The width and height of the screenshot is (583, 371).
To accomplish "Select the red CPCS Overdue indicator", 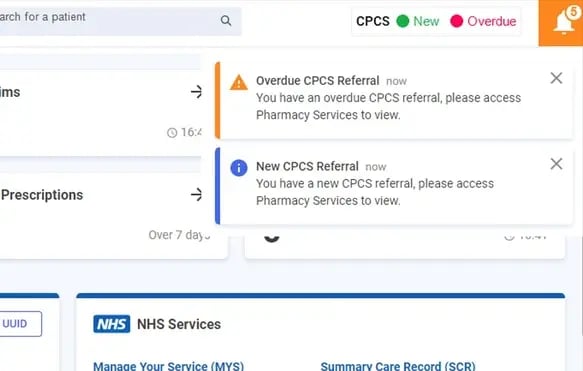I will click(x=483, y=21).
